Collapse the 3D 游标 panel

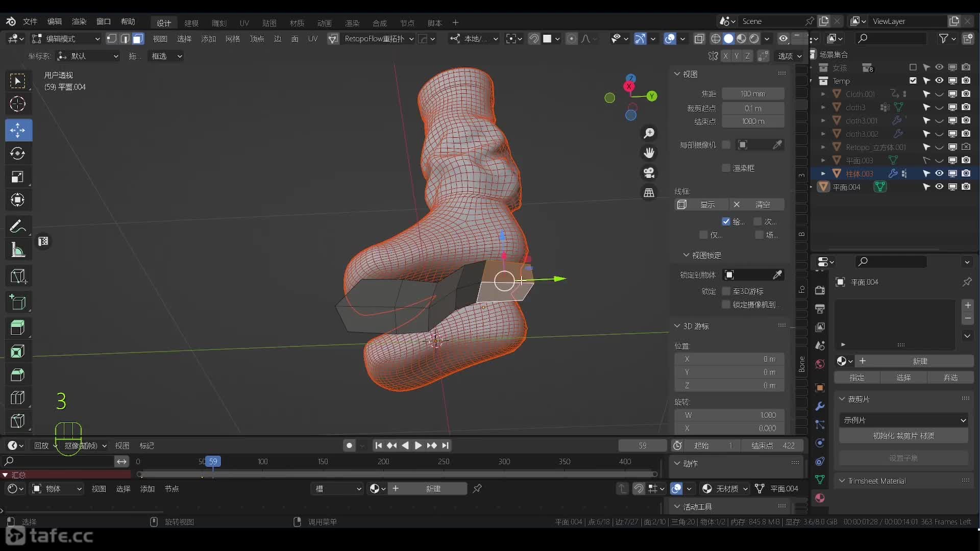677,326
